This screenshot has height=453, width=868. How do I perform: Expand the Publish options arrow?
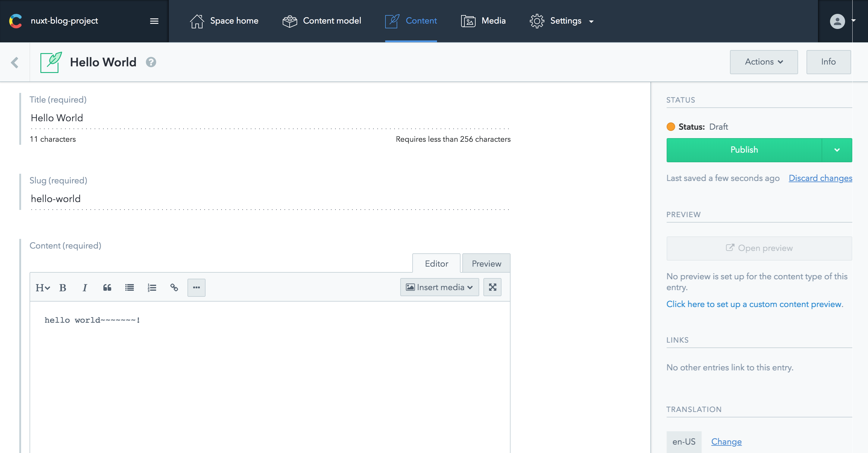pyautogui.click(x=837, y=150)
